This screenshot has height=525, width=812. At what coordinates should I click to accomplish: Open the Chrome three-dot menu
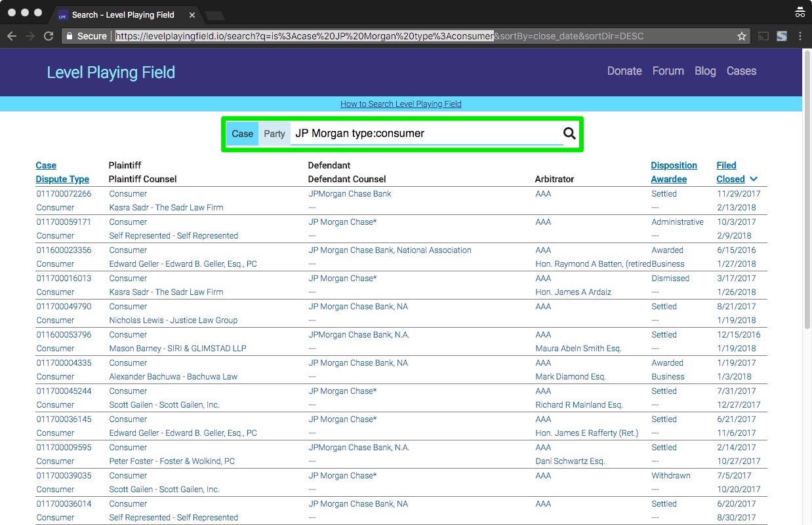(800, 37)
